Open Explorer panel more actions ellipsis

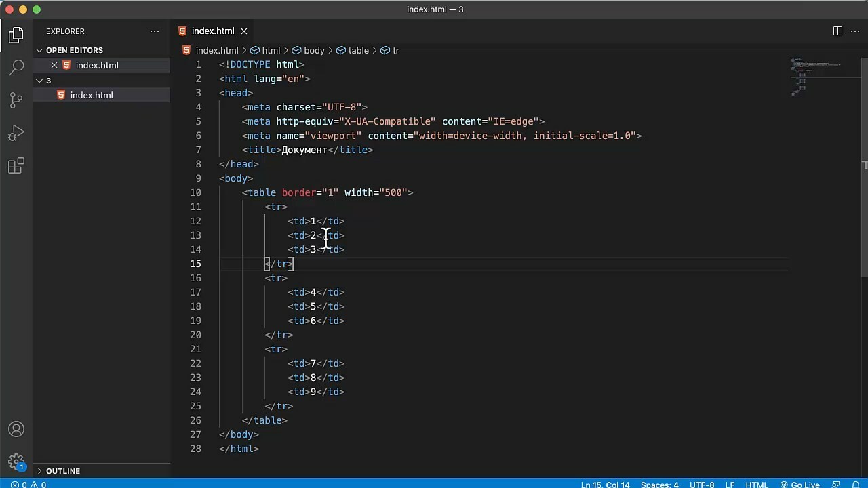155,31
